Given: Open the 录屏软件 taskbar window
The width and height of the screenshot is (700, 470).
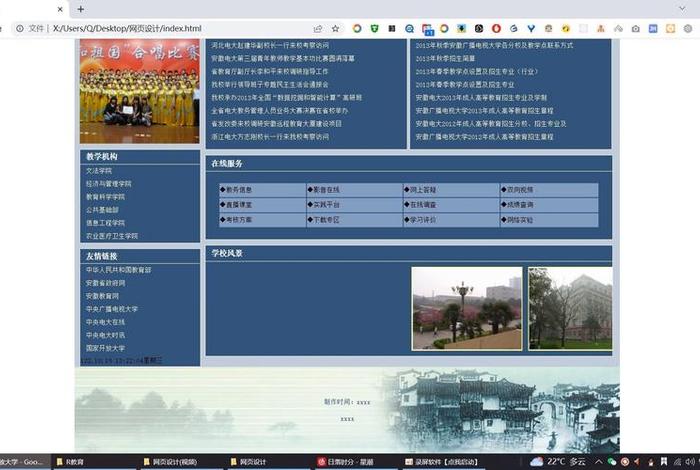Looking at the screenshot, I should click(446, 462).
